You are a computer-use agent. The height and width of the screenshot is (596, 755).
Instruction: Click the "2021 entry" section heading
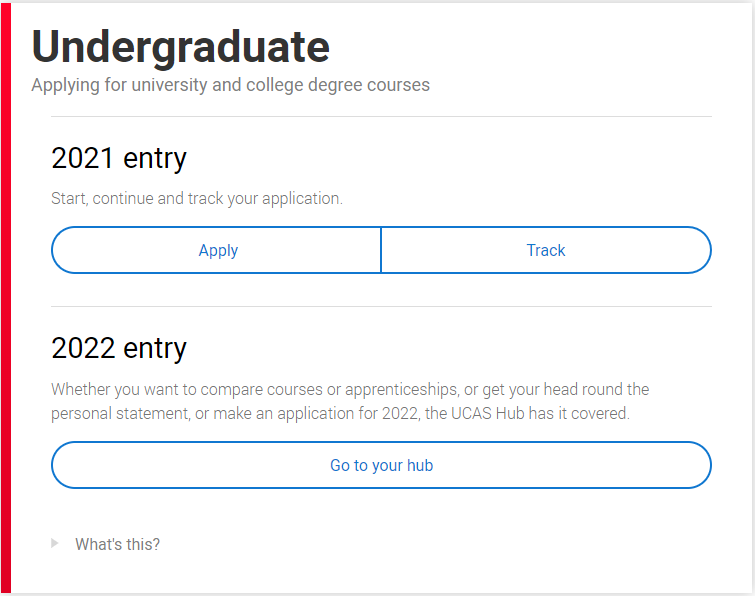click(119, 158)
